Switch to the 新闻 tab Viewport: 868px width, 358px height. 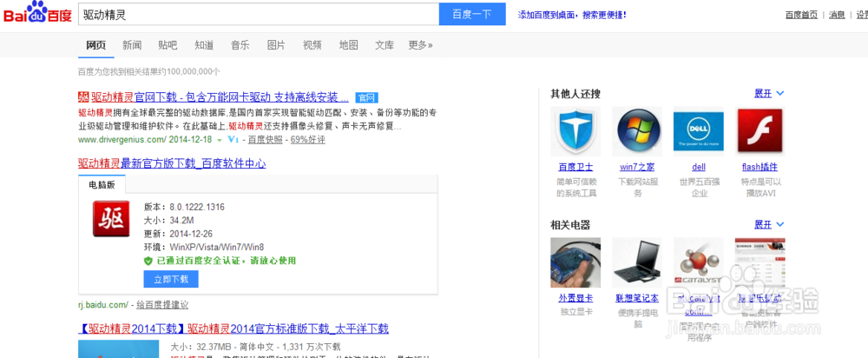[132, 45]
